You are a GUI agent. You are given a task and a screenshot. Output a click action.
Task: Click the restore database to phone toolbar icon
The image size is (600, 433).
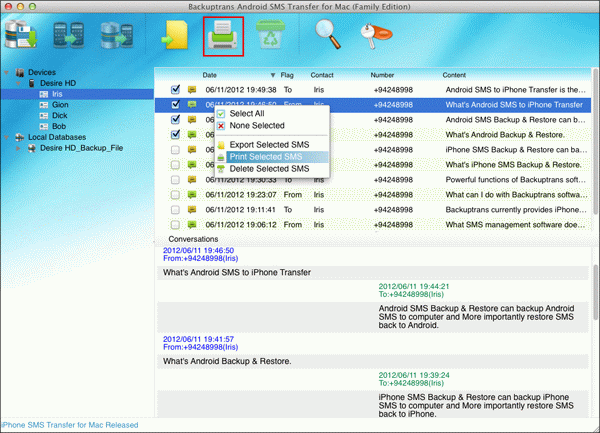click(x=117, y=36)
